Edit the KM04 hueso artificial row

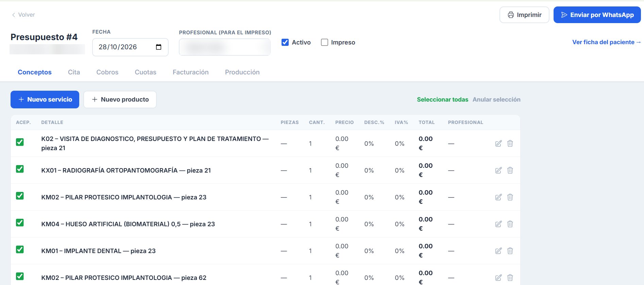click(498, 224)
